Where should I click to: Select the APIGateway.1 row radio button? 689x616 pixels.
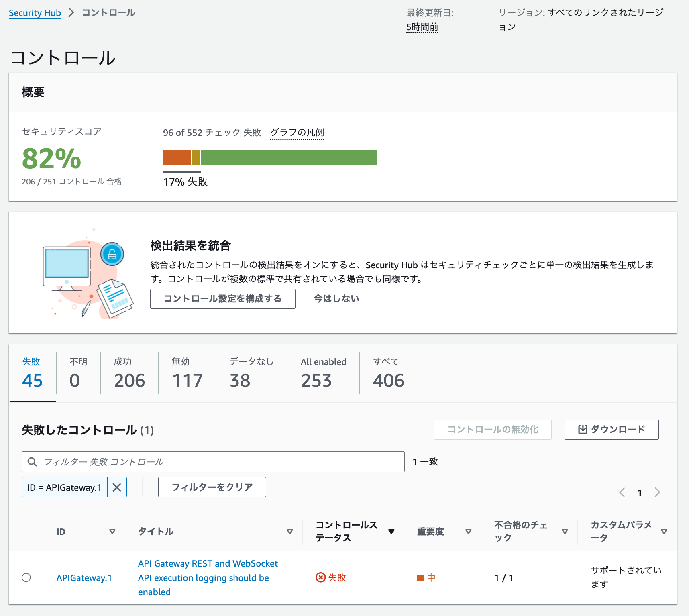[x=26, y=577]
